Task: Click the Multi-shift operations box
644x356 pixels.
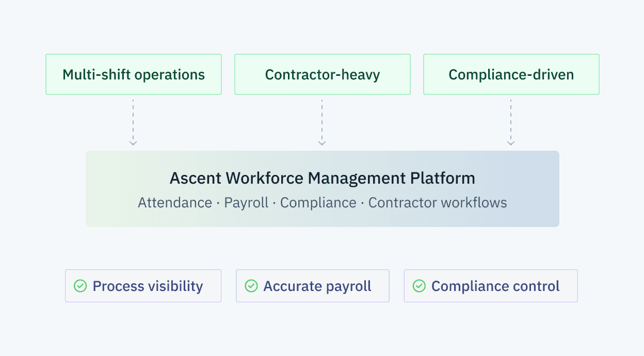Action: pos(134,74)
